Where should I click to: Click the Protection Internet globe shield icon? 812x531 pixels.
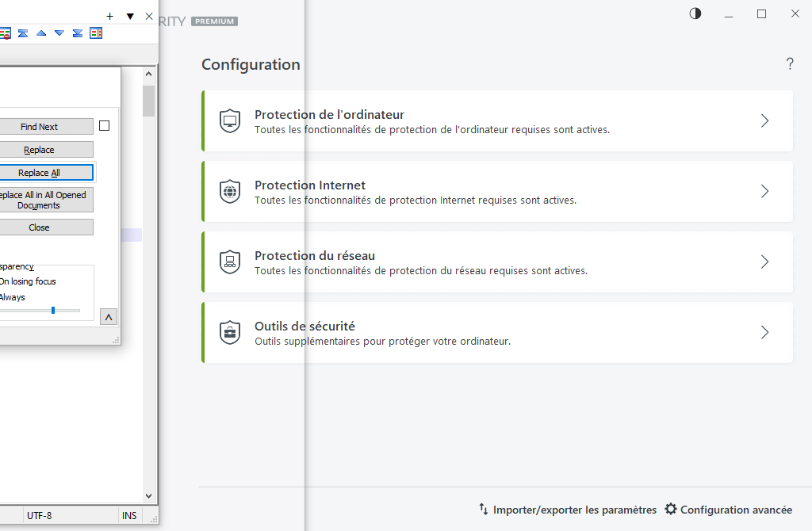tap(230, 191)
